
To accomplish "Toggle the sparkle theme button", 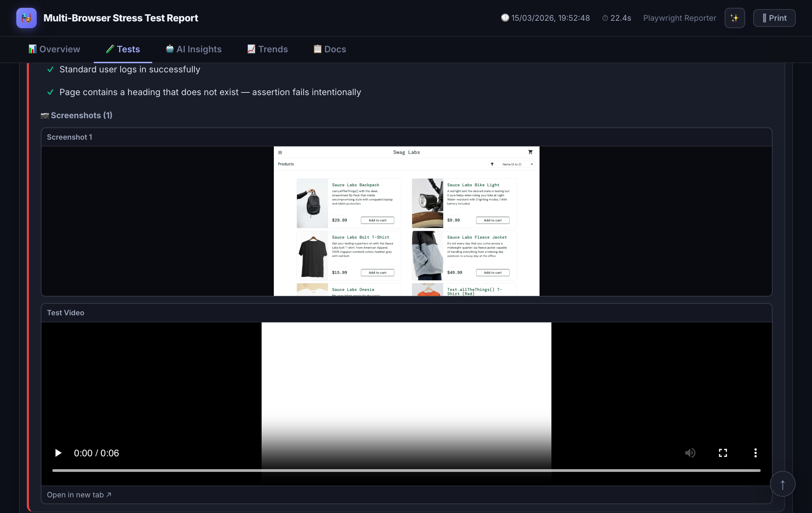I will pos(735,18).
